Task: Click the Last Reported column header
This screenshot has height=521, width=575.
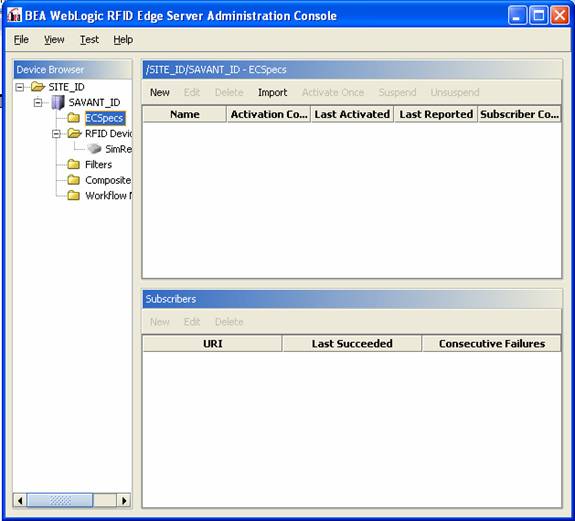Action: click(x=436, y=114)
